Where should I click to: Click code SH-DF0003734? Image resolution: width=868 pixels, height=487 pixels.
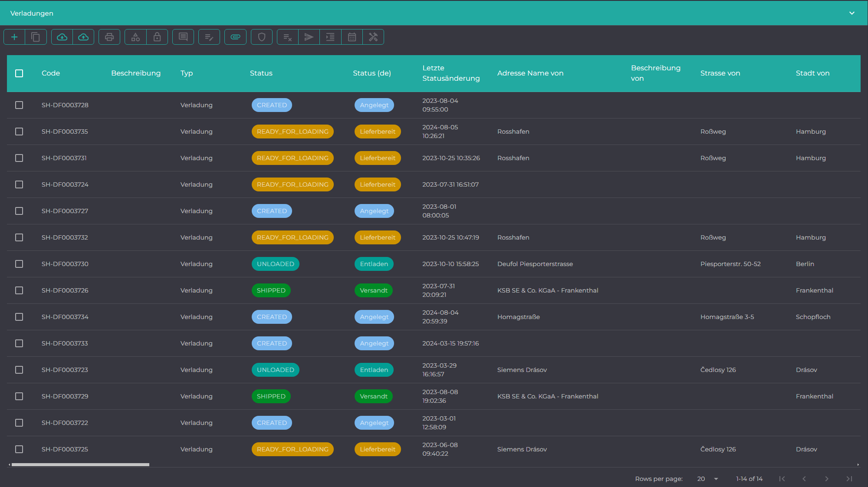tap(65, 317)
